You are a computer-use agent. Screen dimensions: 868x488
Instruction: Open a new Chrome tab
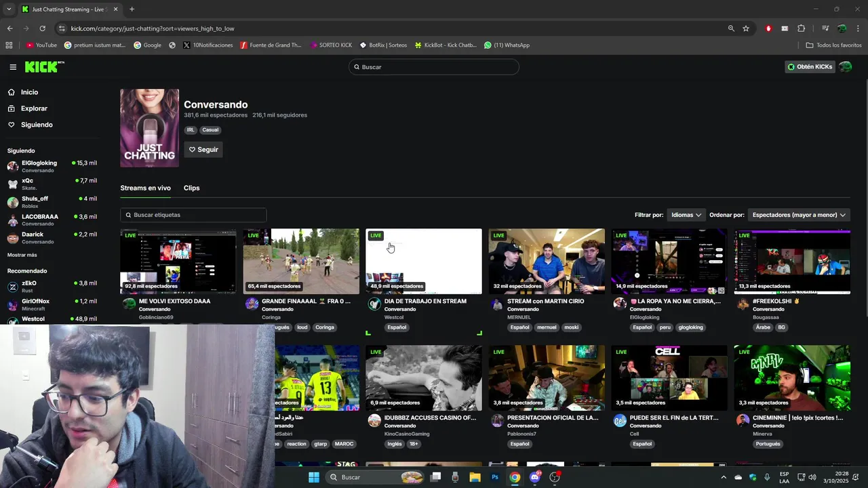132,9
